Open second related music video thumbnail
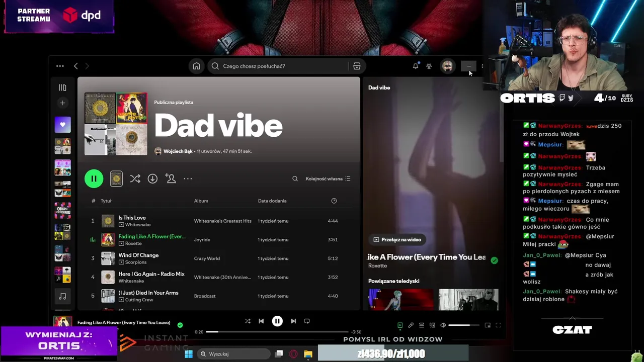 coord(468,300)
